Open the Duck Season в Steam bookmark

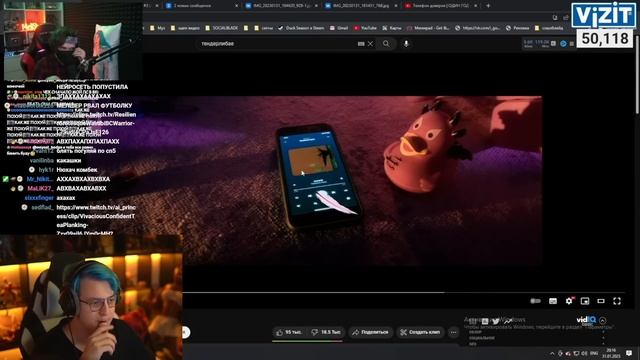(x=301, y=28)
